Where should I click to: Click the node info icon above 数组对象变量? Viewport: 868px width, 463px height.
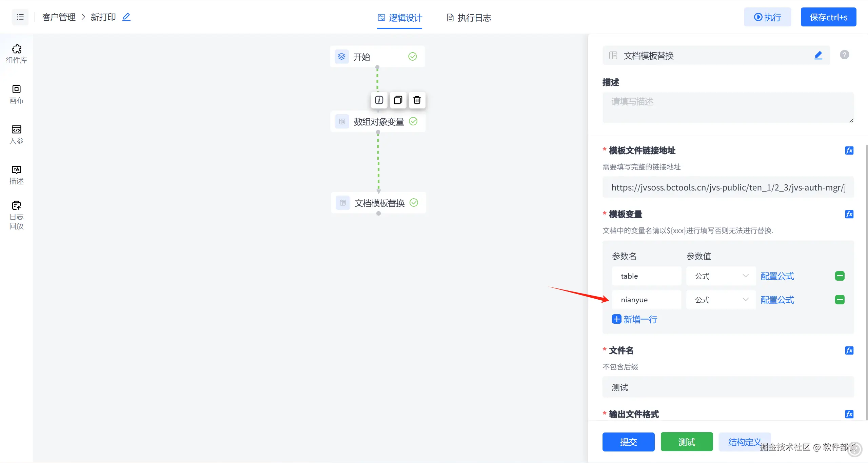tap(379, 100)
